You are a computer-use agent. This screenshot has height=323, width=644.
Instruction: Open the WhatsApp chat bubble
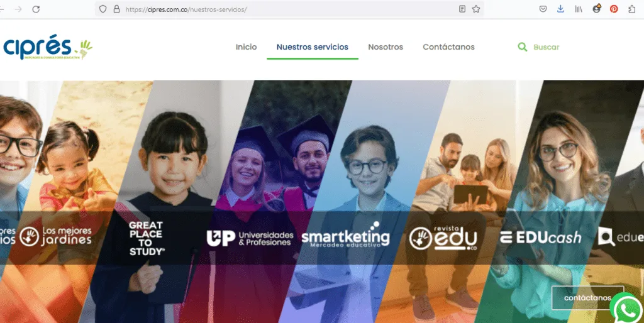[627, 309]
